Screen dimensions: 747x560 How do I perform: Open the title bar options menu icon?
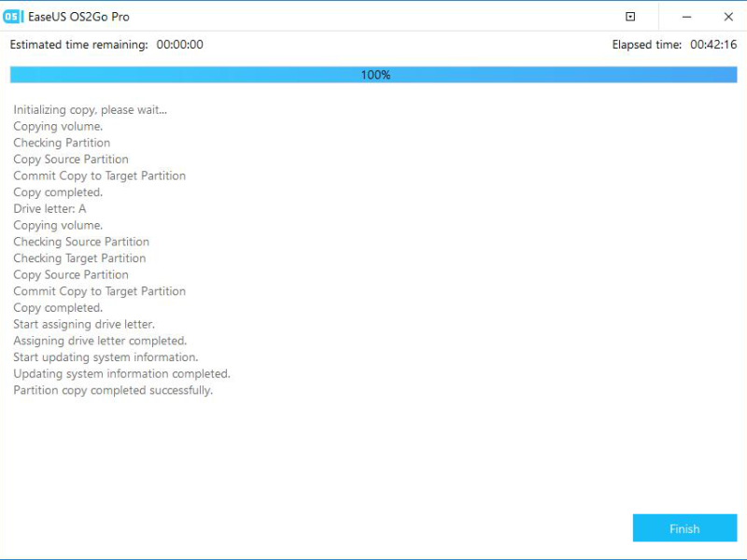pyautogui.click(x=629, y=17)
